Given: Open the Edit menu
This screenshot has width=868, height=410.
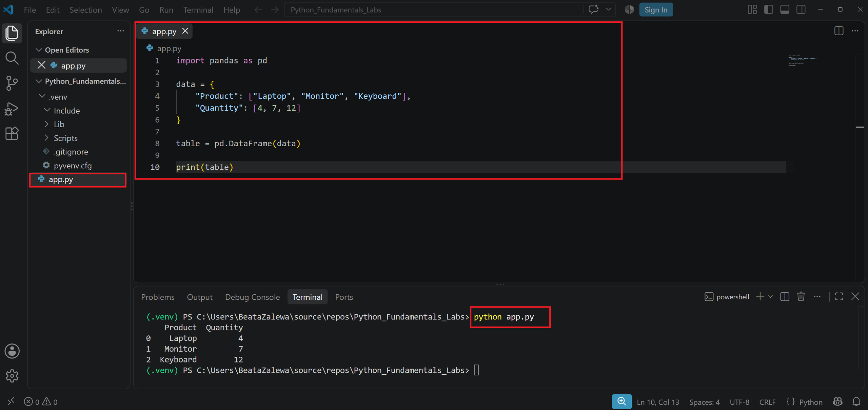Looking at the screenshot, I should (53, 10).
